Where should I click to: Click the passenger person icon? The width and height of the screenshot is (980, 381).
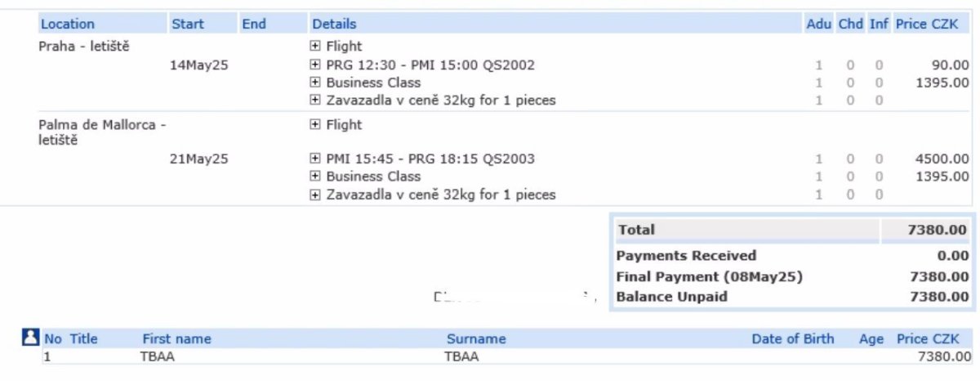click(x=30, y=337)
